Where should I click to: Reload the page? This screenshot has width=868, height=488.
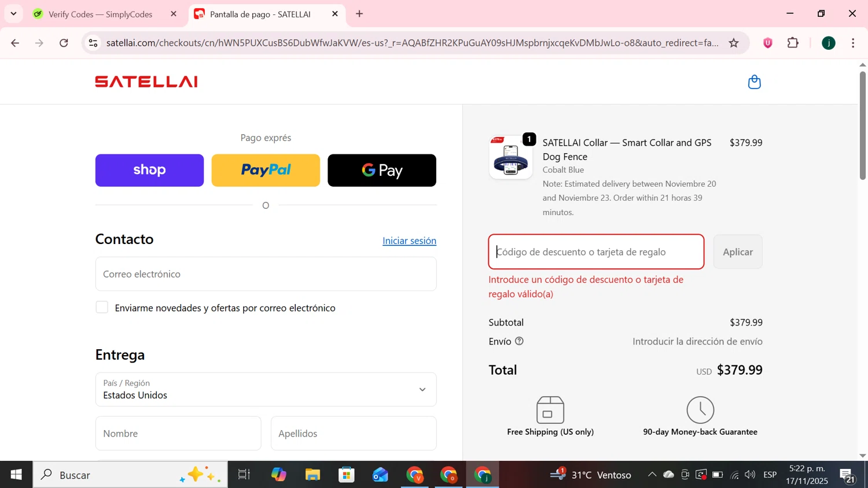pyautogui.click(x=64, y=43)
